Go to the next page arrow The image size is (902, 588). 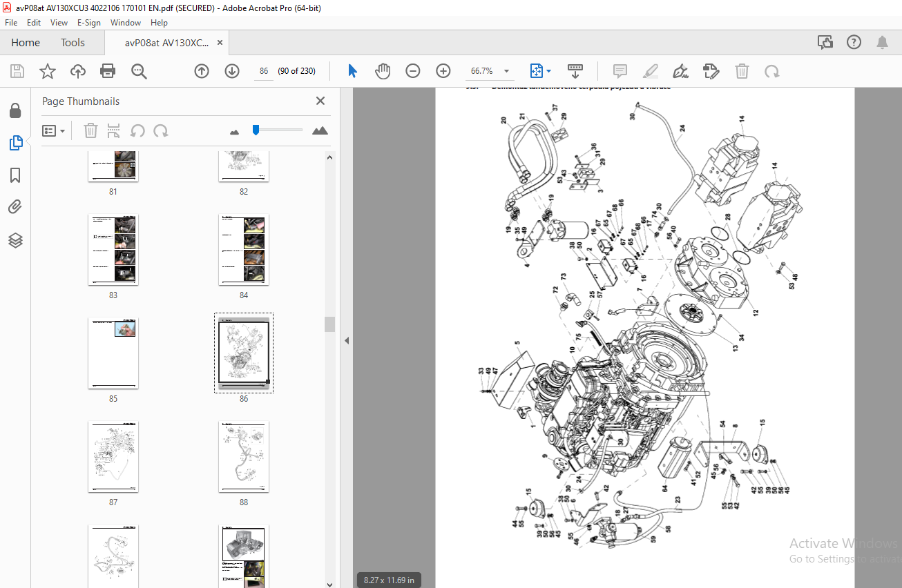tap(232, 71)
